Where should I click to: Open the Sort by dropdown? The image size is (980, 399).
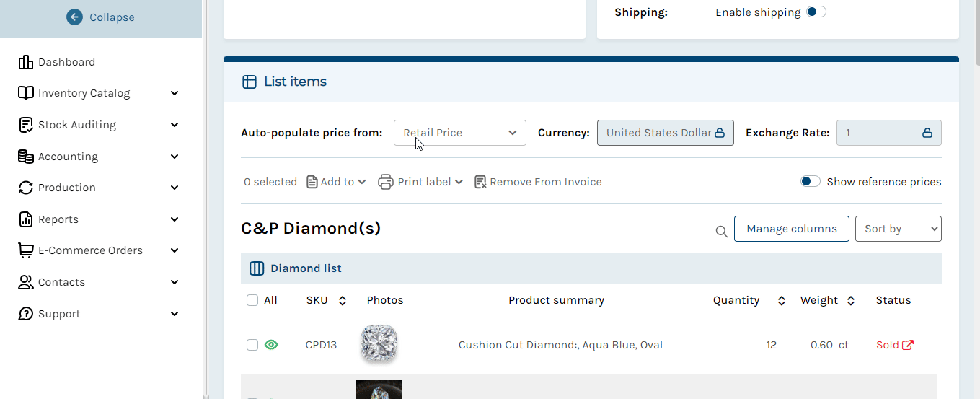[899, 229]
